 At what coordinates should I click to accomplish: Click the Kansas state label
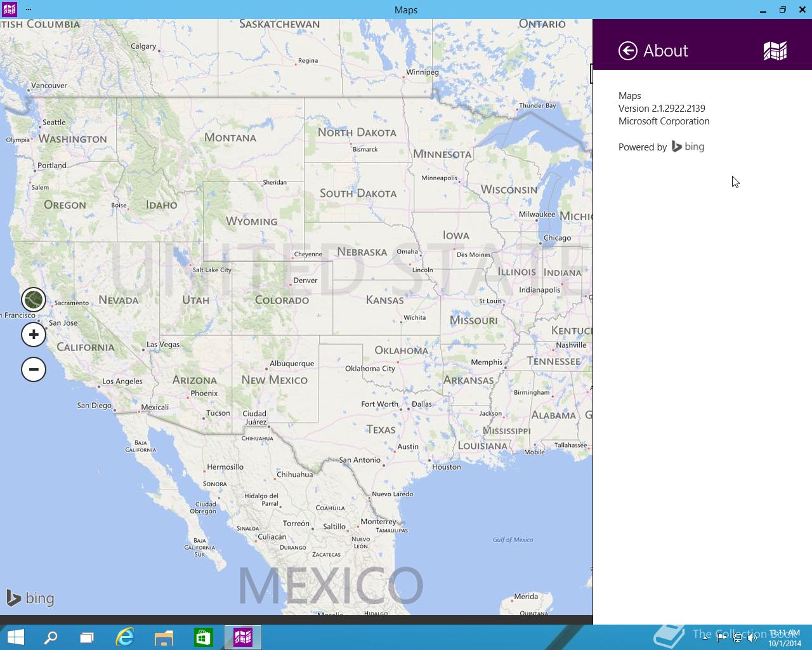point(385,300)
